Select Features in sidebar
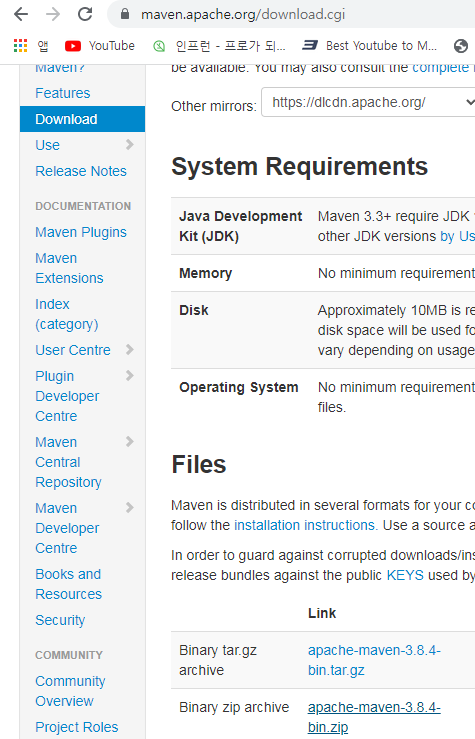The height and width of the screenshot is (739, 475). click(x=63, y=93)
